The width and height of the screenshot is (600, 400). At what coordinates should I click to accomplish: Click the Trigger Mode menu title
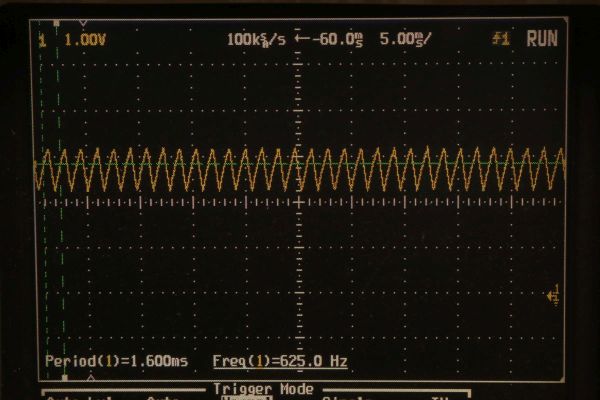click(263, 388)
